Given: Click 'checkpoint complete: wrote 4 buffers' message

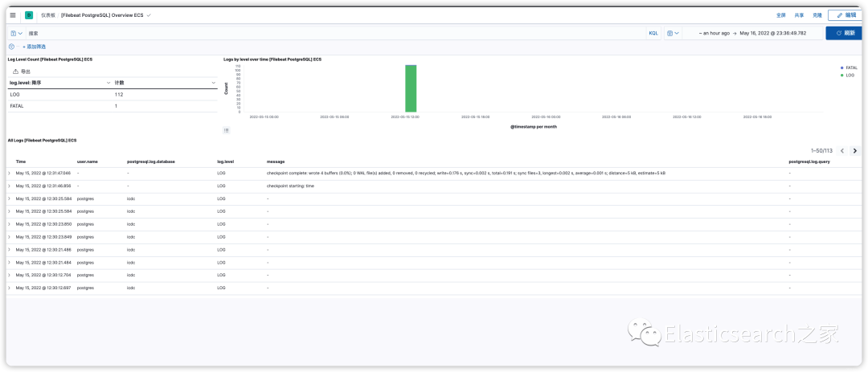Looking at the screenshot, I should (465, 174).
